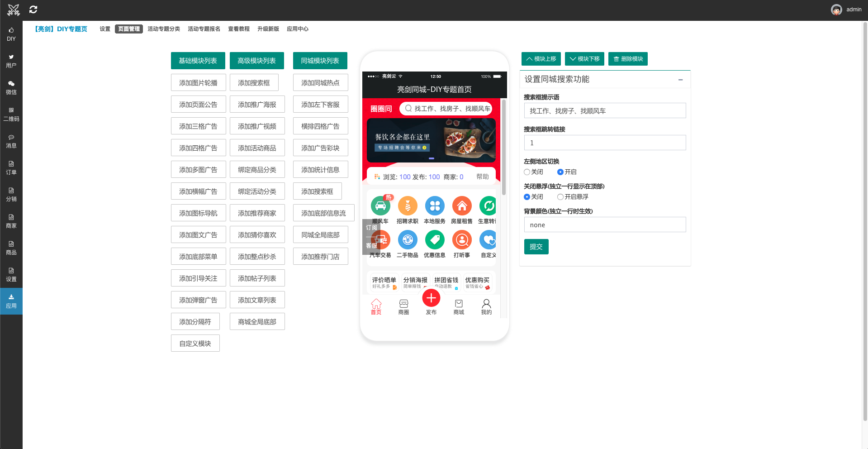Submit the search settings with 提交
868x449 pixels.
[536, 247]
